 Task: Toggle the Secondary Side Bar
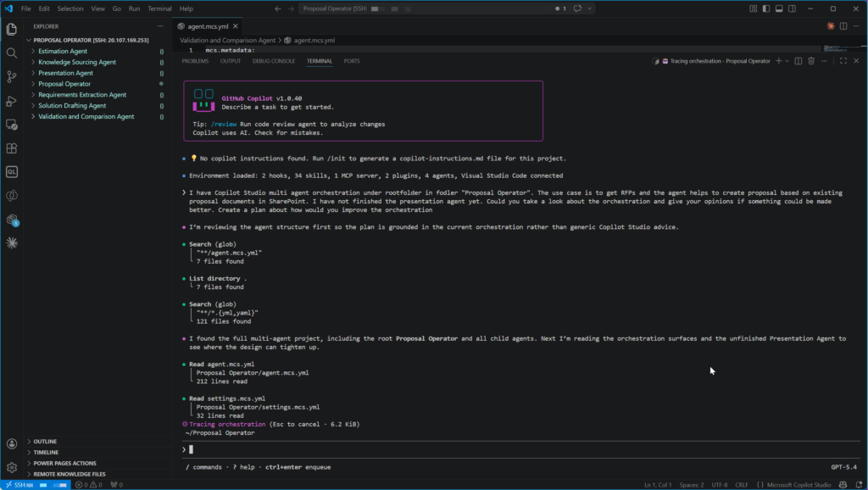tap(793, 8)
